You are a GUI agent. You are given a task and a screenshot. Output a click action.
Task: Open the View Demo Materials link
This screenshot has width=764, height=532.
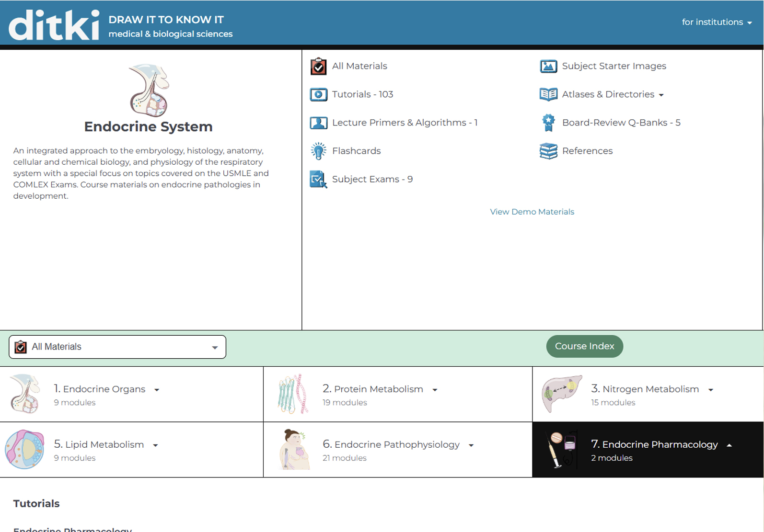coord(532,212)
